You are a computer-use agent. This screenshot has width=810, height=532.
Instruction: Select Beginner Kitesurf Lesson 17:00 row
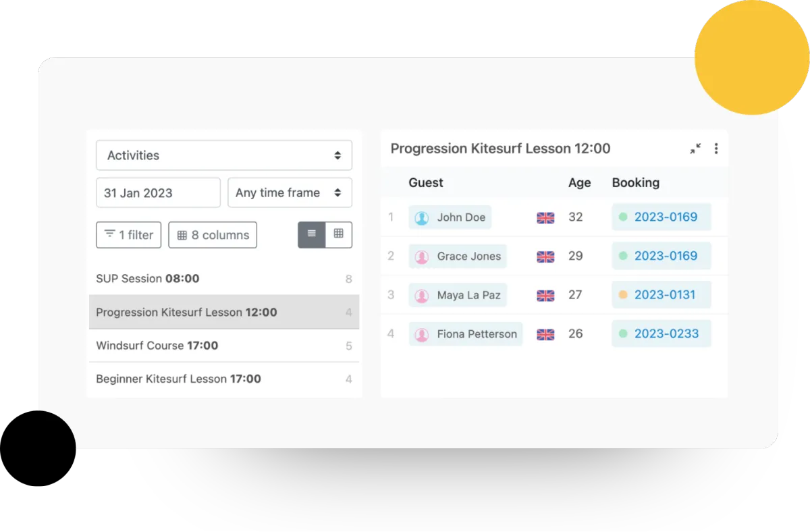224,379
